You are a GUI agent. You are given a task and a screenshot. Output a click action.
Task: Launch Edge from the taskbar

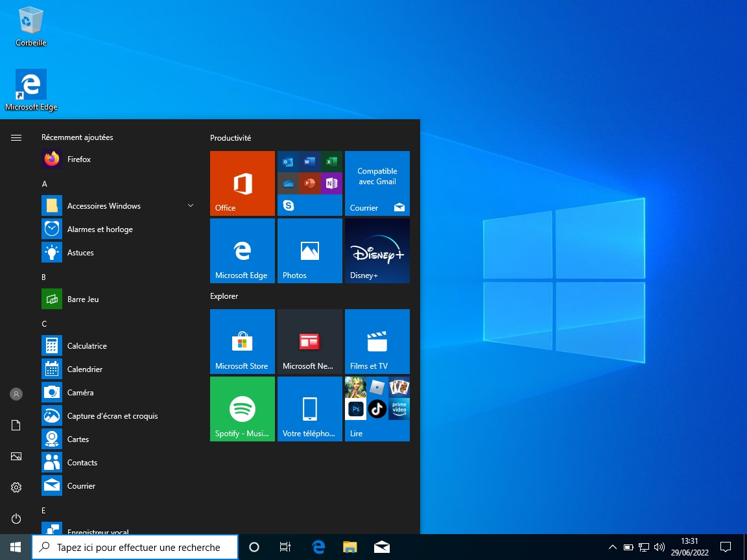click(x=318, y=547)
